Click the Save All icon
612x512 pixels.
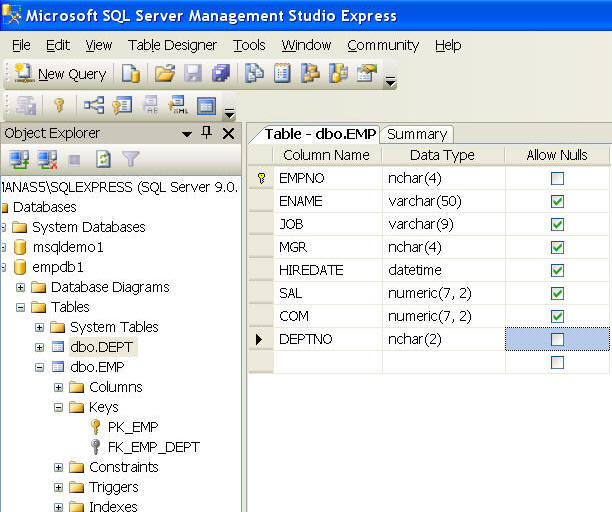tap(221, 73)
